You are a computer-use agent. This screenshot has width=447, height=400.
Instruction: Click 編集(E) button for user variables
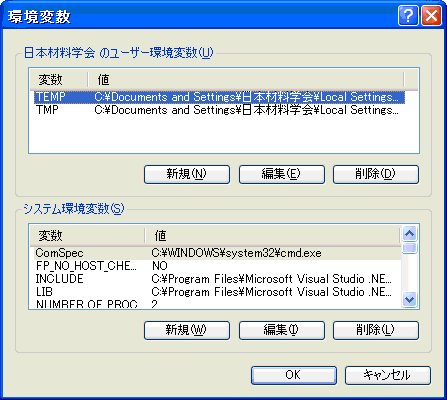[281, 174]
